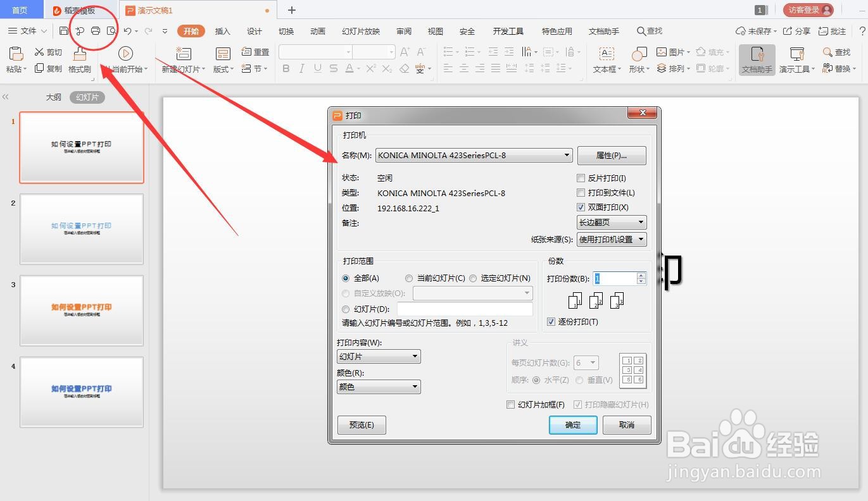868x501 pixels.
Task: Confirm printing with the 确定 button
Action: click(x=572, y=424)
